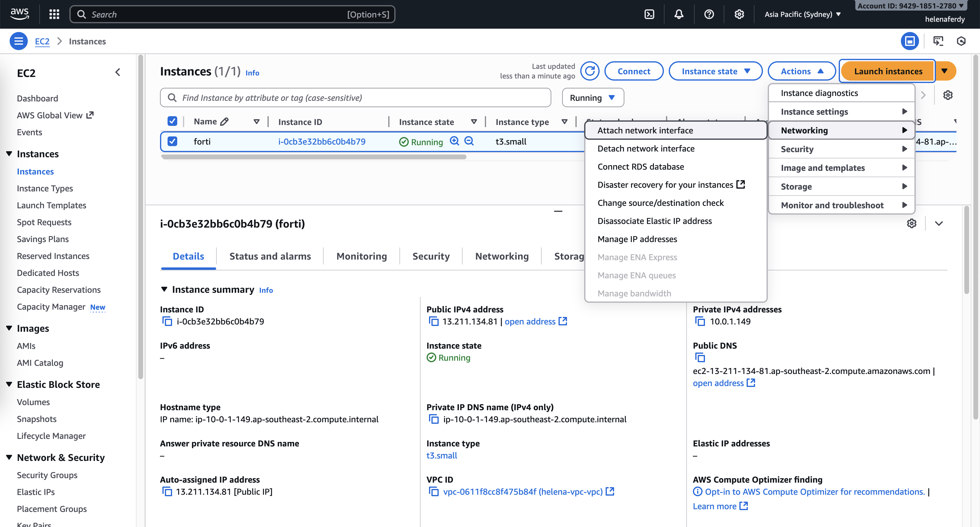Image resolution: width=980 pixels, height=527 pixels.
Task: Open the services grid menu icon
Action: point(54,14)
